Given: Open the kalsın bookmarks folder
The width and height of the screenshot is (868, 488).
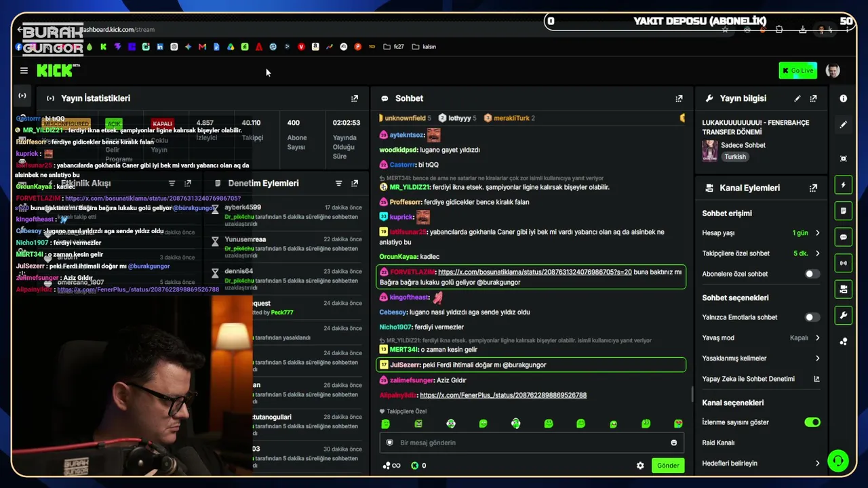Looking at the screenshot, I should click(x=424, y=47).
